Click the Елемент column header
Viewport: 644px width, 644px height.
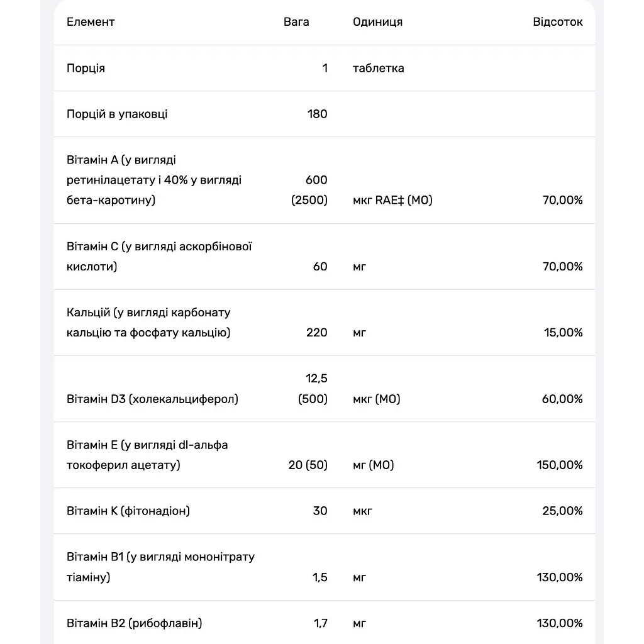[91, 22]
